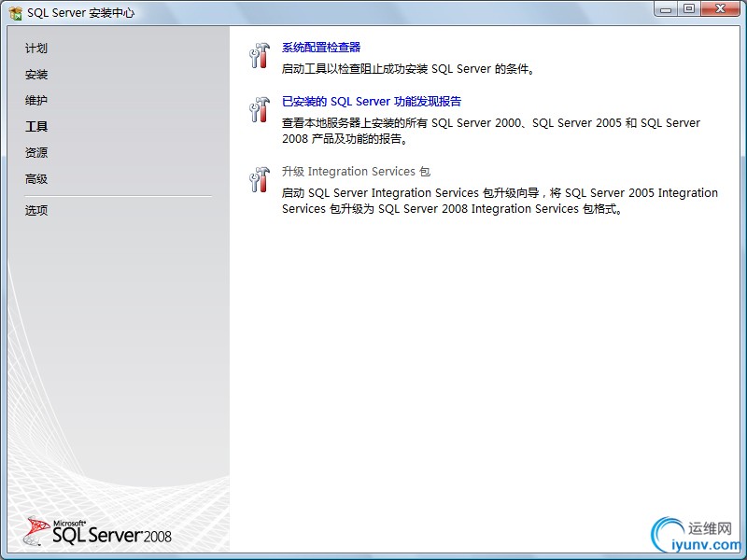Viewport: 747px width, 560px height.
Task: Go to the 高级 section
Action: 36,179
